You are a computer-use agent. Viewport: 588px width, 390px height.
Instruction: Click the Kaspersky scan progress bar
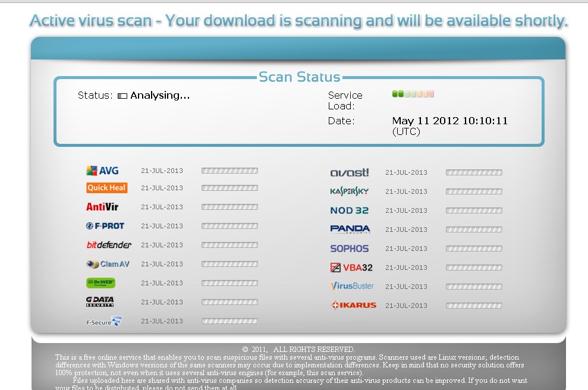click(x=474, y=191)
